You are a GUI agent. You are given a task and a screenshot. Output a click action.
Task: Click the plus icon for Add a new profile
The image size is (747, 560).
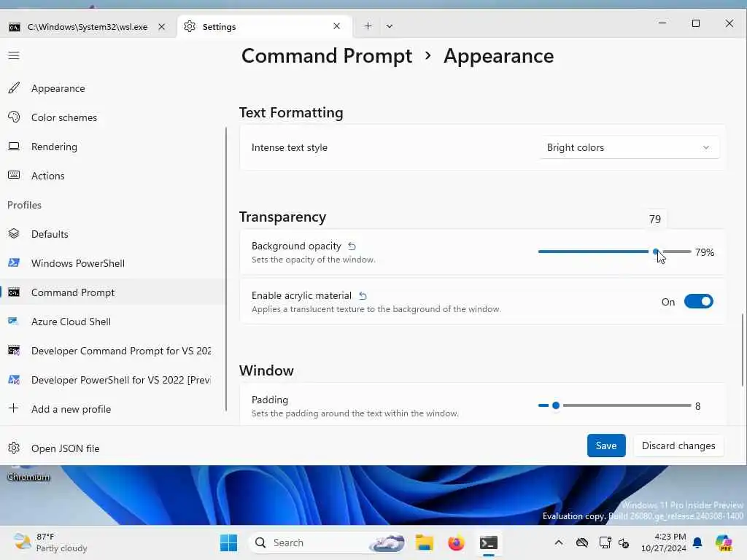click(x=14, y=408)
